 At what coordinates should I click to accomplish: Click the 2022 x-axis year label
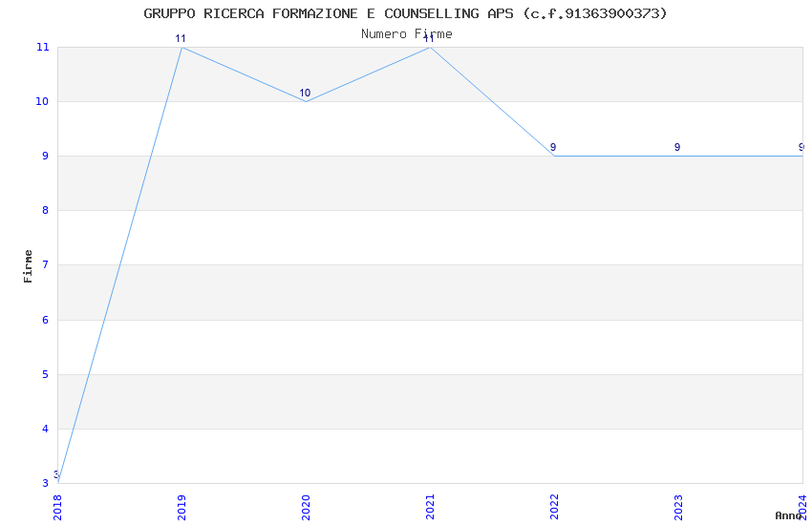click(x=555, y=508)
